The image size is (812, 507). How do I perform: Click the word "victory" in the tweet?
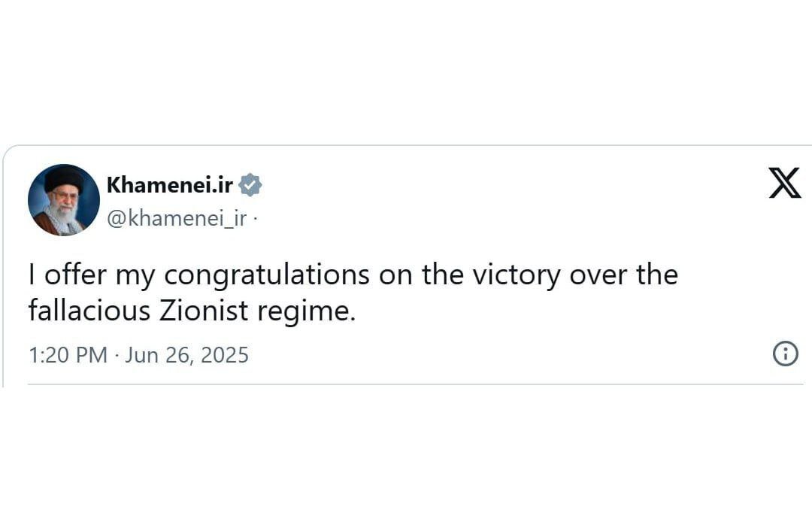517,275
